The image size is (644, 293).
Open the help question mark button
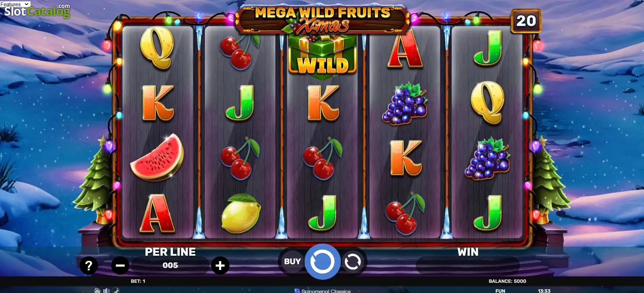(89, 266)
